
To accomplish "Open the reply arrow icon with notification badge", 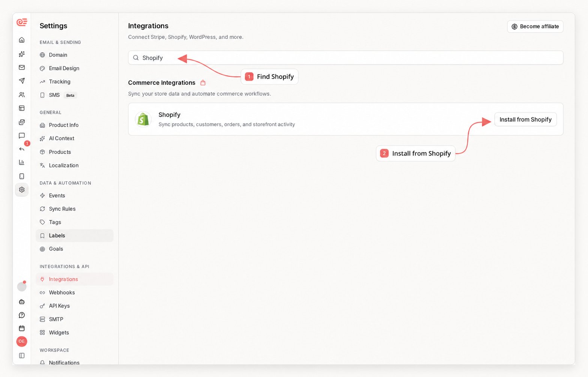I will 22,149.
